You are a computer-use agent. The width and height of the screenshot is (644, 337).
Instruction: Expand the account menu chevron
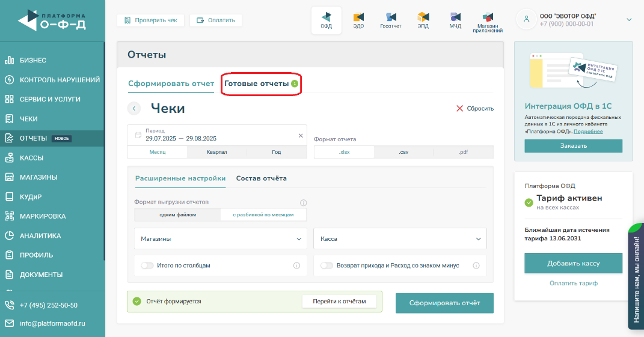pyautogui.click(x=629, y=20)
